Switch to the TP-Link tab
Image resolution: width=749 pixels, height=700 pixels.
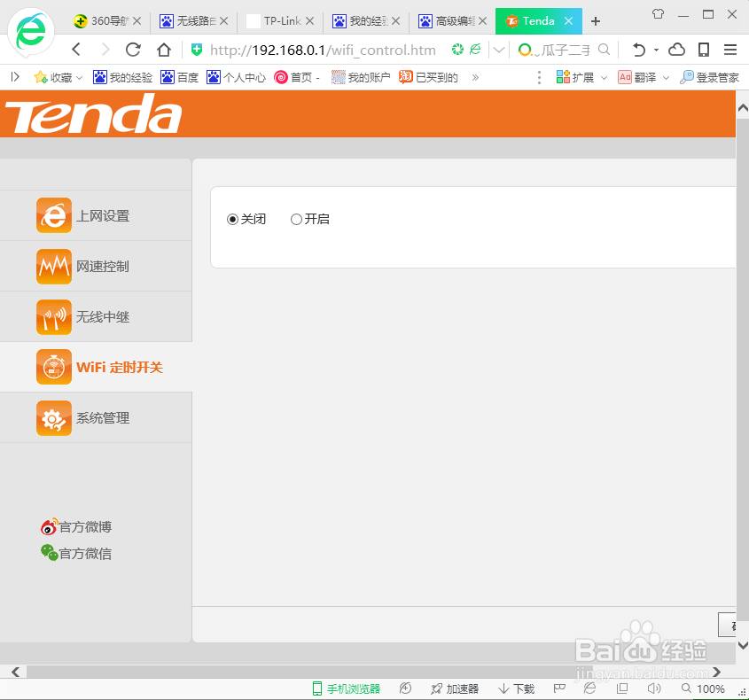[280, 20]
